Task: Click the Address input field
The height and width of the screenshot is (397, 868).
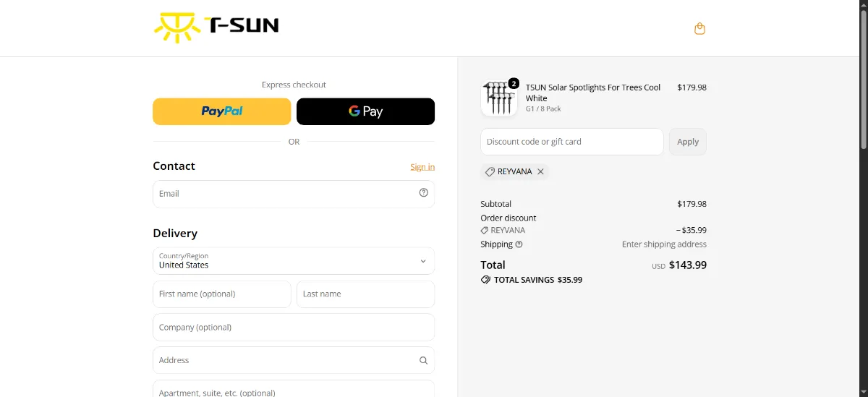Action: coord(294,360)
